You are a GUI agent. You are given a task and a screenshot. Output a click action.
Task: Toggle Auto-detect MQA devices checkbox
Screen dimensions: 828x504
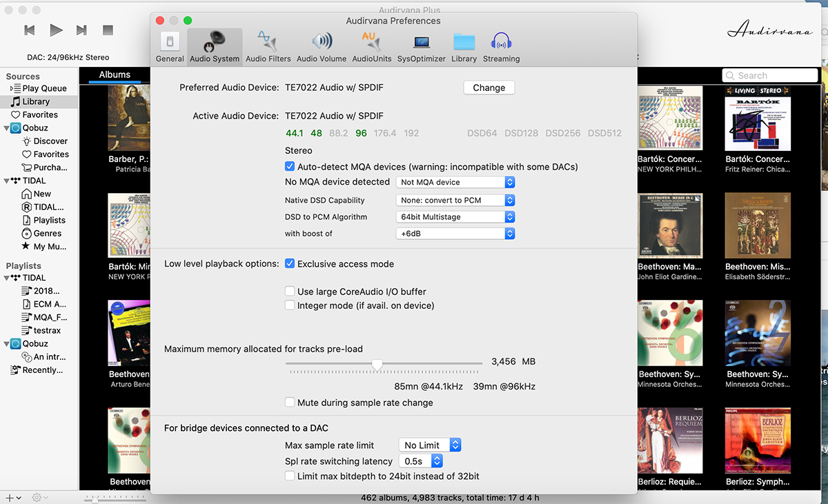click(290, 166)
